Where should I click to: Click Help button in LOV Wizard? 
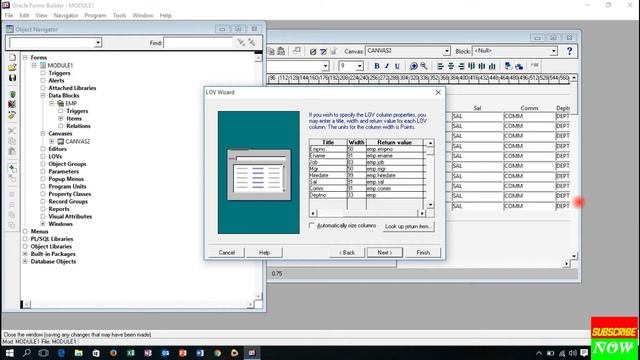point(264,253)
